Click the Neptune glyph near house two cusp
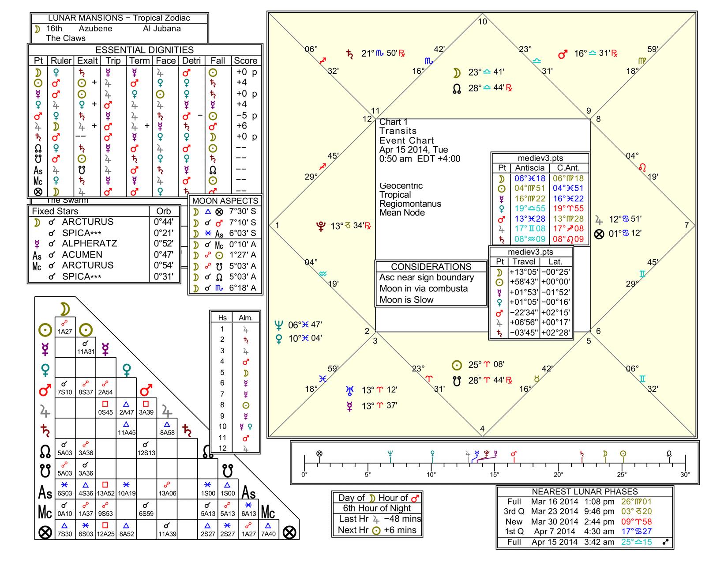The height and width of the screenshot is (563, 728). coord(279,325)
